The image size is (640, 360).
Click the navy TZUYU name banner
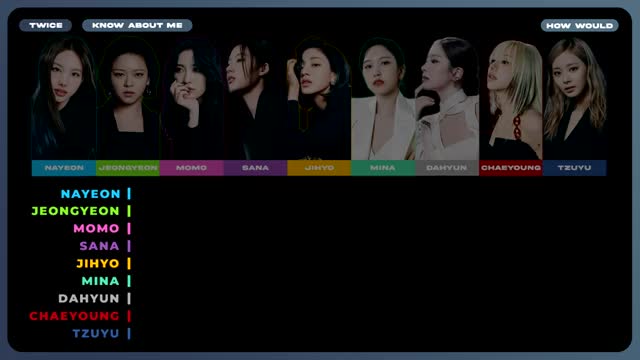click(575, 168)
